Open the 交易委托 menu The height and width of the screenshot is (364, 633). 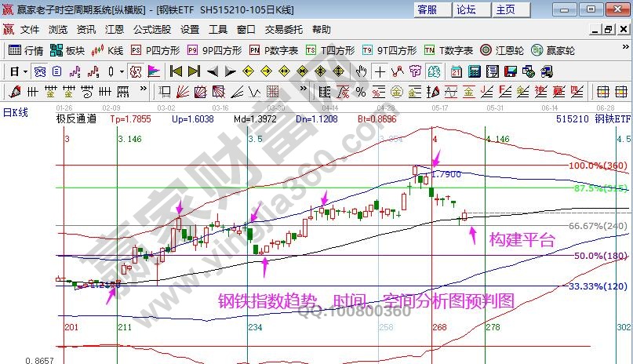coord(283,30)
